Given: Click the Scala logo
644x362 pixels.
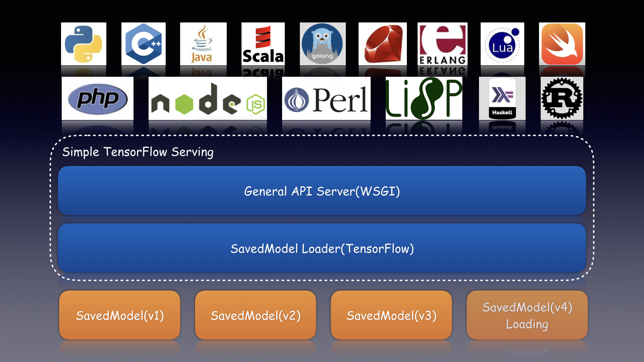Looking at the screenshot, I should click(263, 44).
